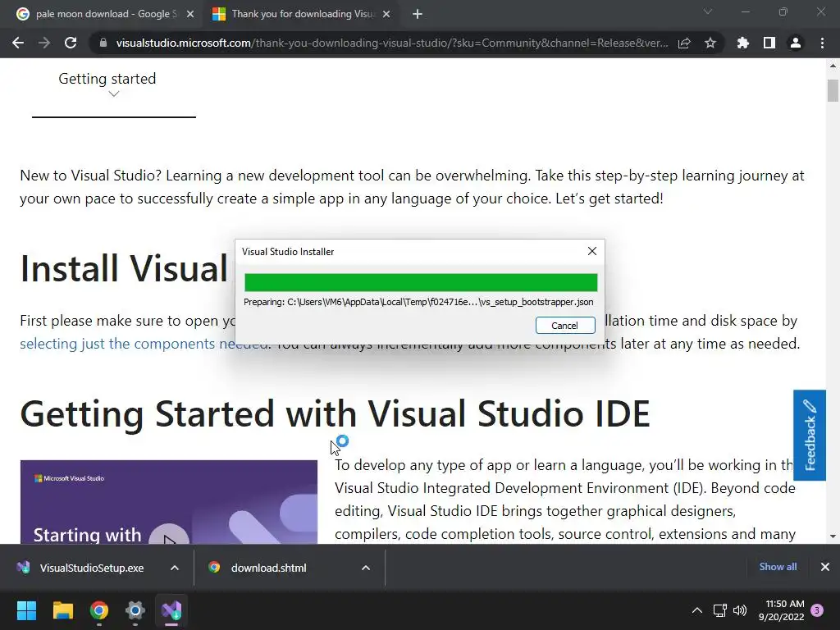View site information via padlock icon
This screenshot has width=840, height=630.
(x=103, y=43)
